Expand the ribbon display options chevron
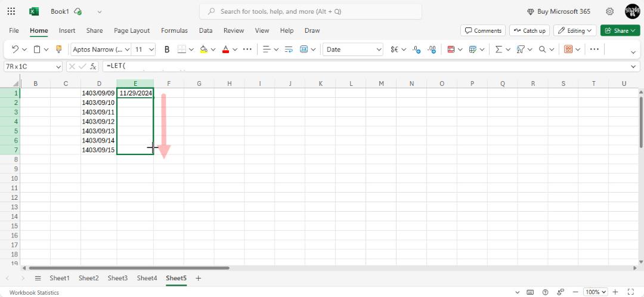This screenshot has width=644, height=297. [633, 52]
